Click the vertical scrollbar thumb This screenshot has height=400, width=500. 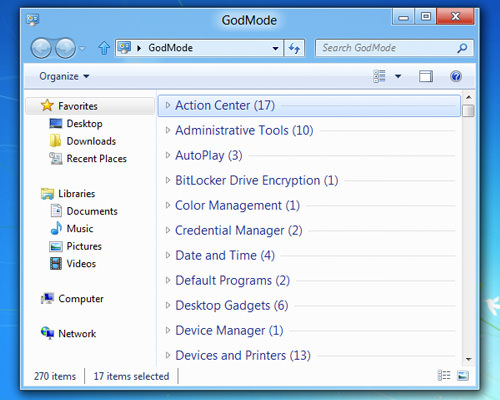tap(469, 111)
